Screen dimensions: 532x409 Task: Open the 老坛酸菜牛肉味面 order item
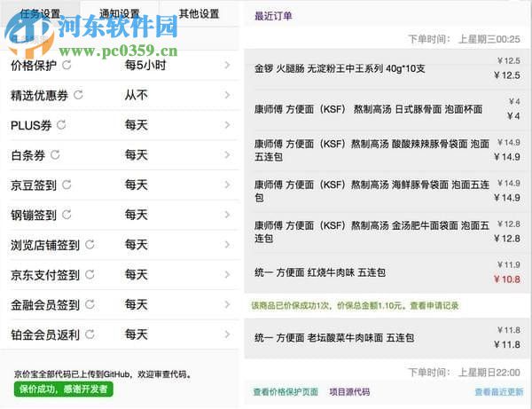tap(387, 338)
